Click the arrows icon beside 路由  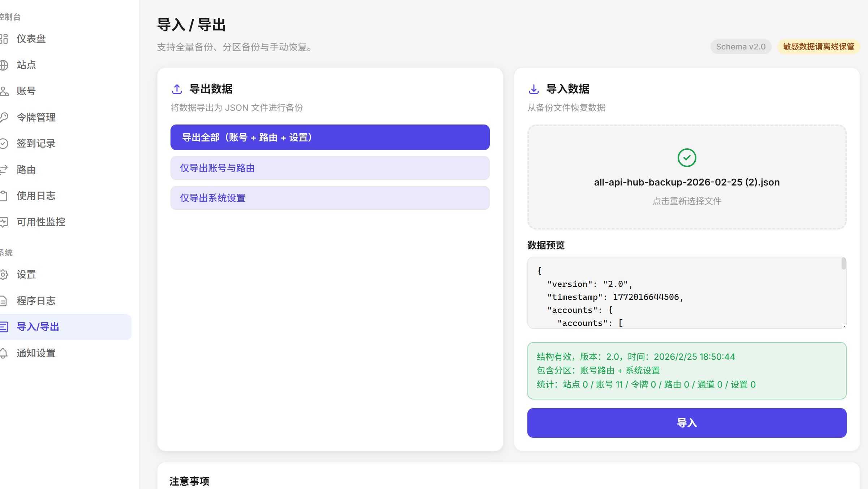pos(4,170)
